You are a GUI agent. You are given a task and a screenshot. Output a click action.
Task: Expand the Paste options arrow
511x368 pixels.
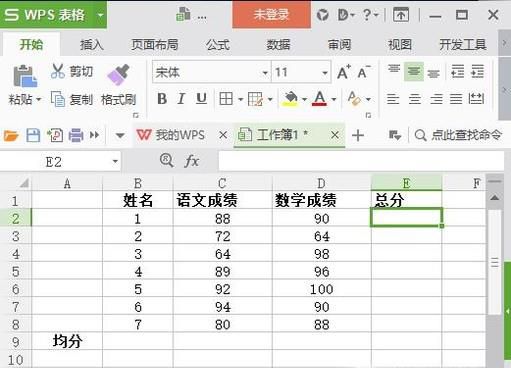click(x=39, y=99)
